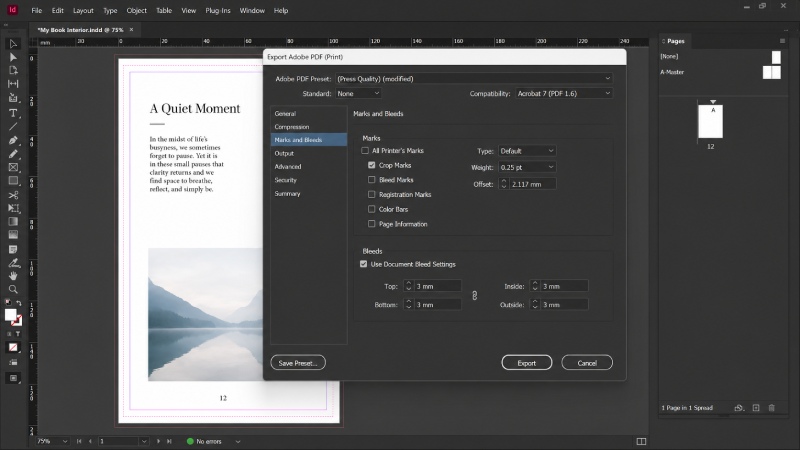Click create new page icon in Pages panel

point(756,408)
